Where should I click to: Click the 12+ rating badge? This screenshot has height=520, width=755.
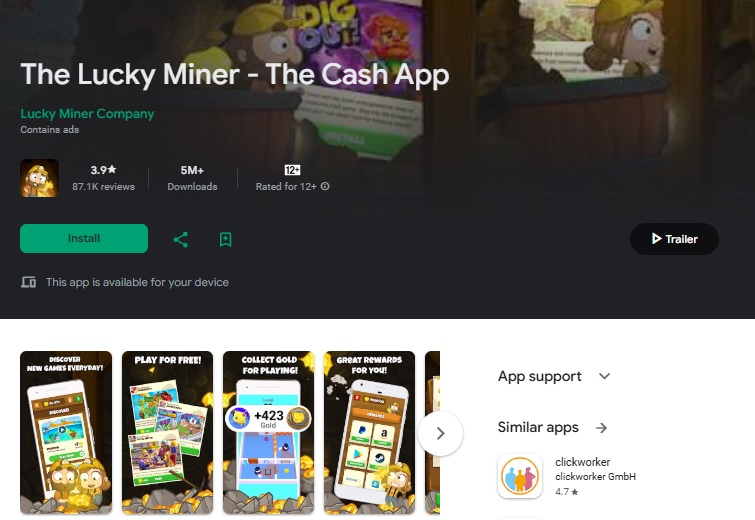(x=292, y=170)
